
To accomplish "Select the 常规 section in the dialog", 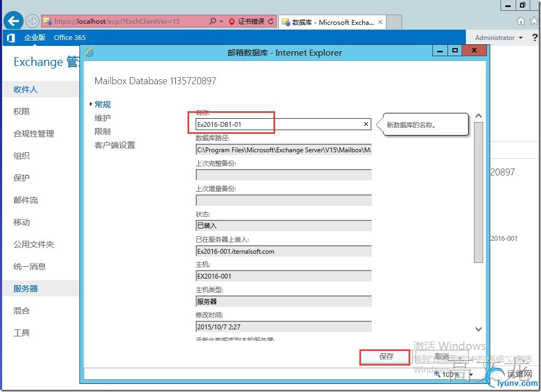I will point(103,104).
